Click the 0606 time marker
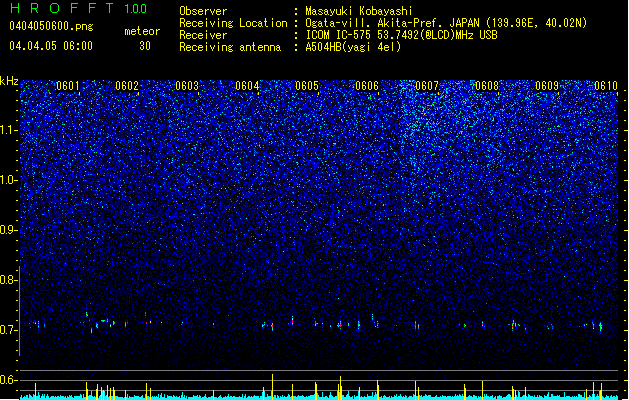 tap(367, 86)
